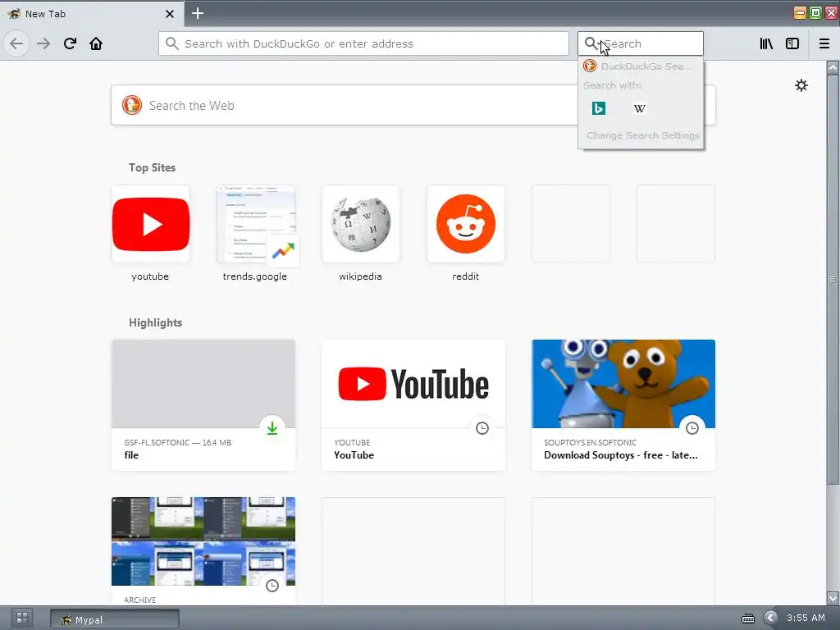Viewport: 840px width, 630px height.
Task: Click history clock icon on ARCHIVE card
Action: 272,586
